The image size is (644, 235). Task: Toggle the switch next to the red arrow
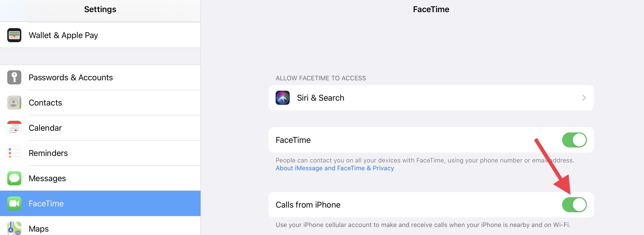click(x=575, y=204)
